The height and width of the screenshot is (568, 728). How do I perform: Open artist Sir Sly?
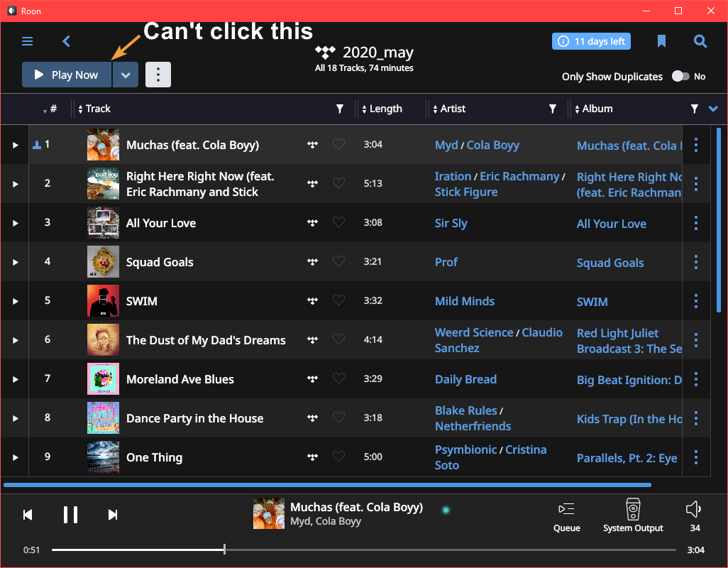coord(451,224)
